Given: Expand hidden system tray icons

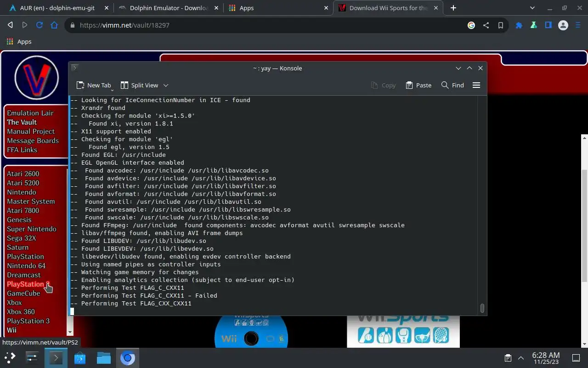Looking at the screenshot, I should click(521, 358).
